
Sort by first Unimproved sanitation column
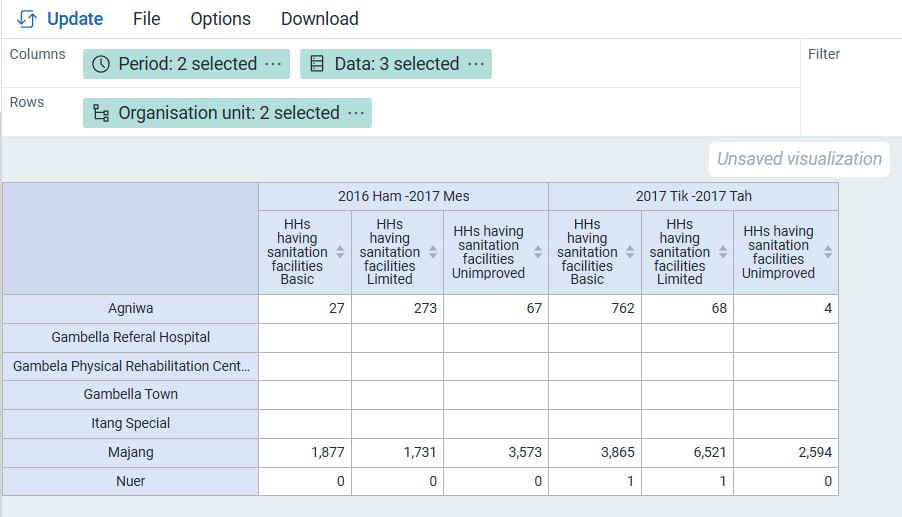tap(538, 252)
